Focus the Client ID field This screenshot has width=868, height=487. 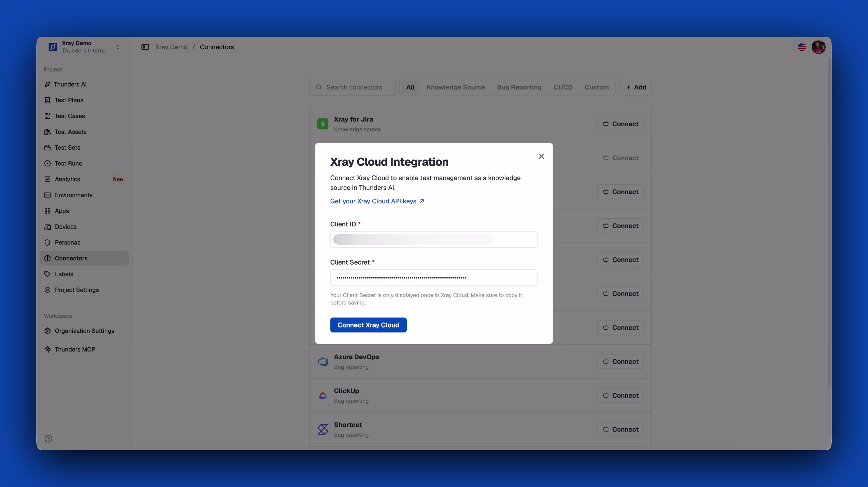pyautogui.click(x=434, y=239)
